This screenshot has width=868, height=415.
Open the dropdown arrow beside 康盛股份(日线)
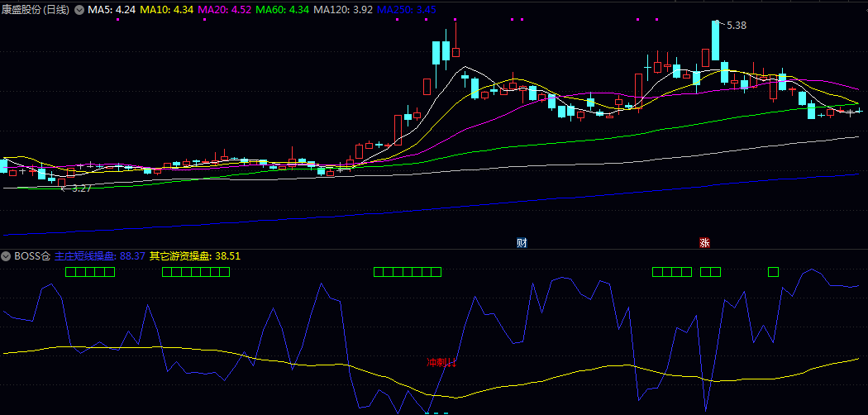pos(79,10)
